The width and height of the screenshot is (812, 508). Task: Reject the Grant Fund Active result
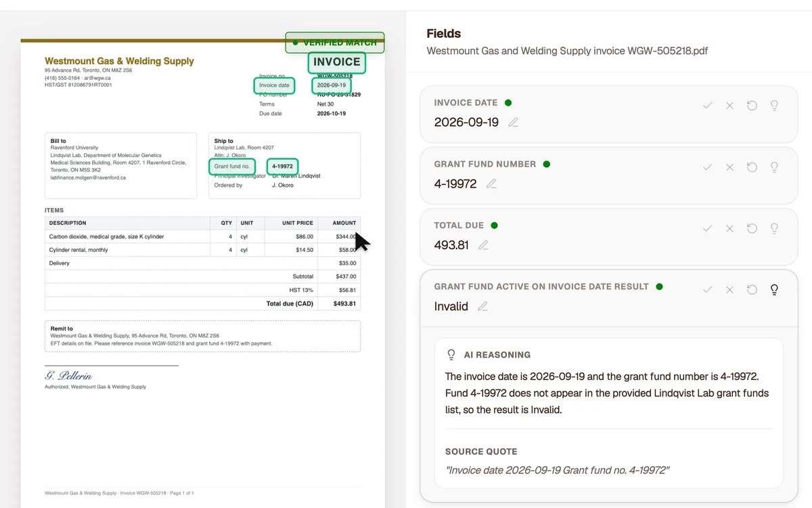(x=729, y=290)
